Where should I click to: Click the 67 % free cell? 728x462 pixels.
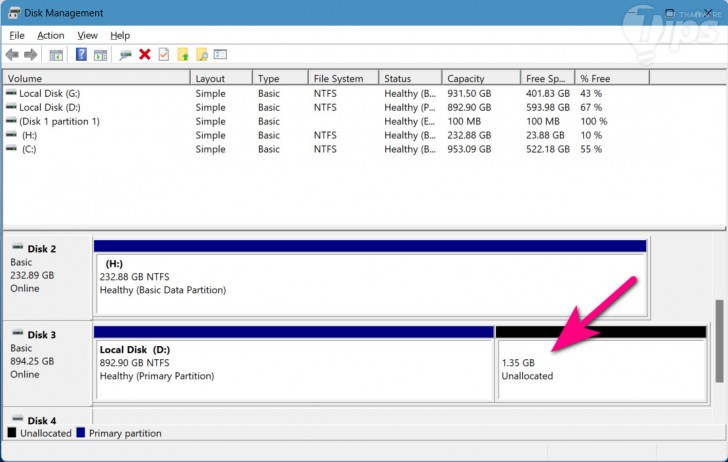coord(591,107)
